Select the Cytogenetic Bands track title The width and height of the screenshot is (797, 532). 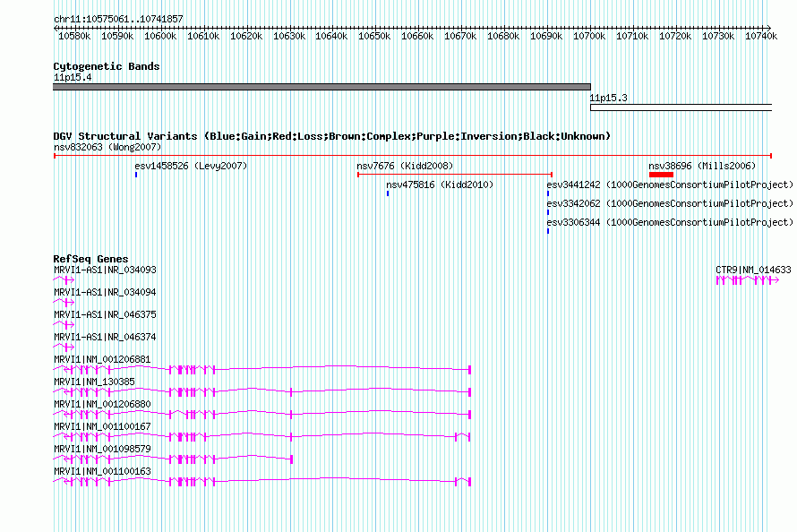coord(107,66)
